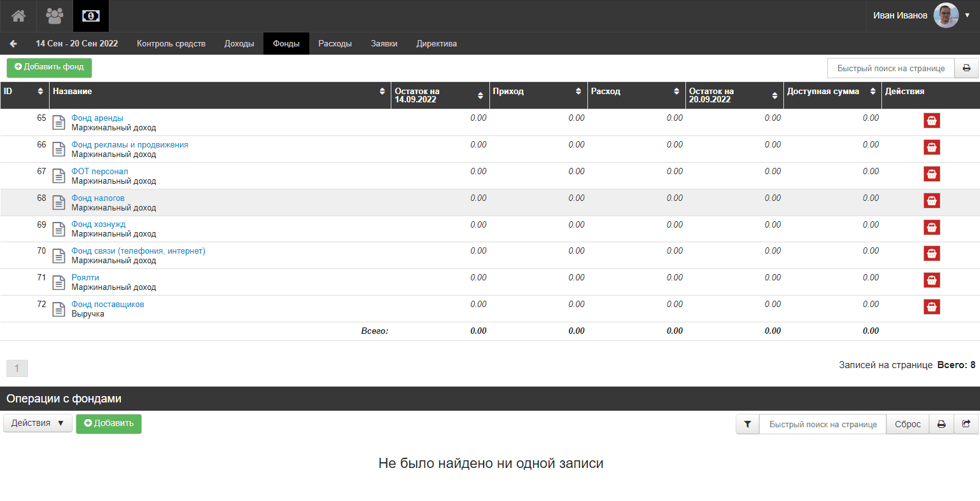
Task: Open the home icon in top bar
Action: pos(18,16)
